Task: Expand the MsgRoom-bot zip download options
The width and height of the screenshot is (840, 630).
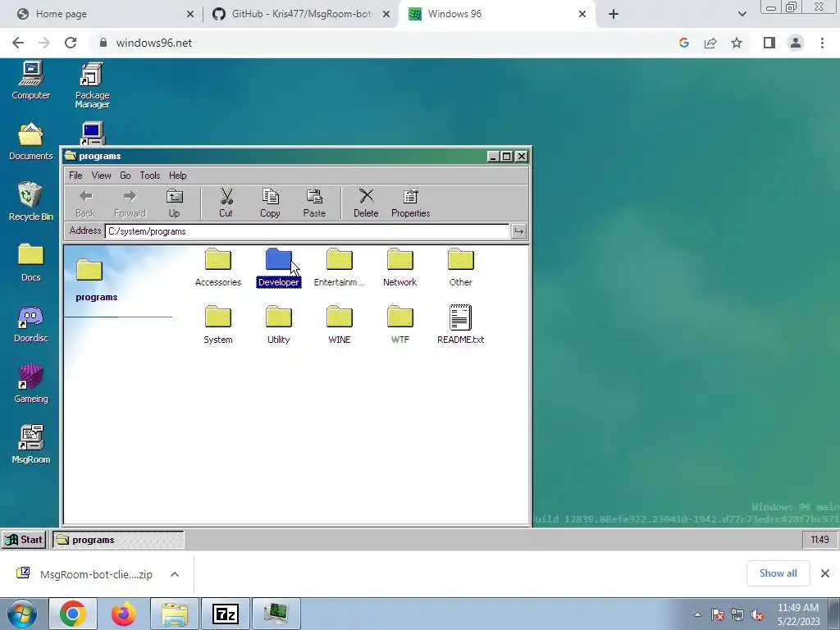Action: click(175, 574)
